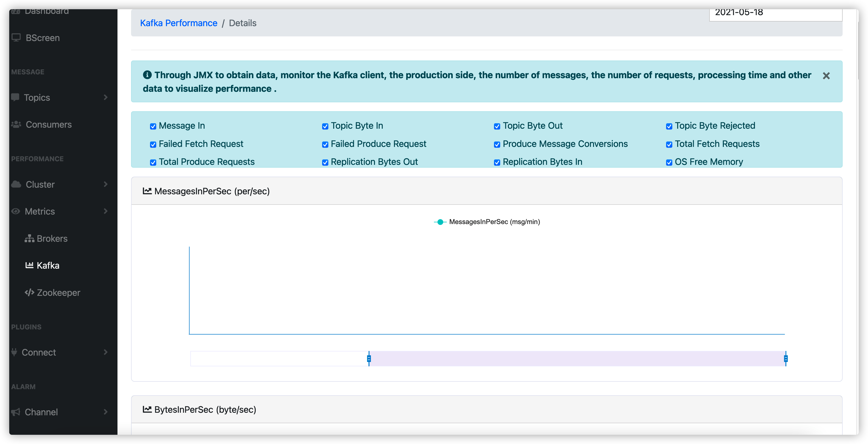Disable the OS Free Memory checkbox
Image resolution: width=868 pixels, height=444 pixels.
669,162
